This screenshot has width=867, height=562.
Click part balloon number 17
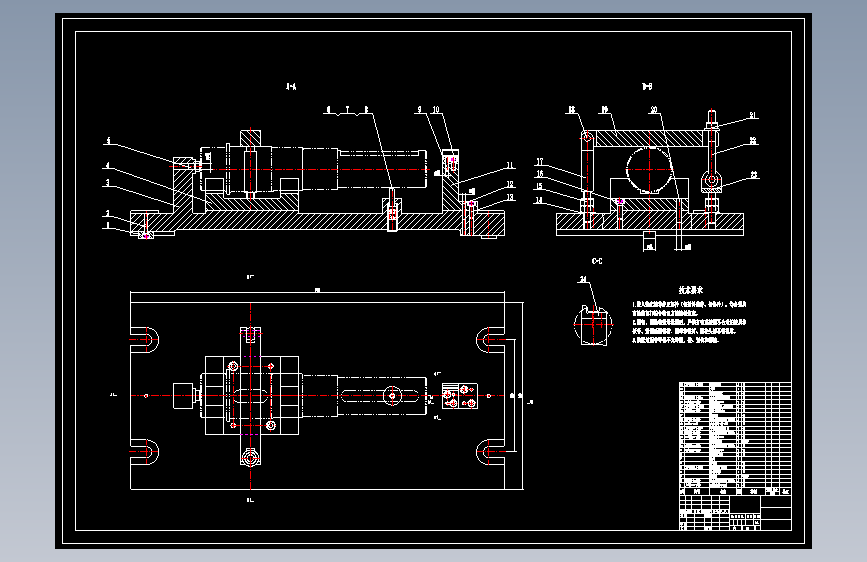click(540, 162)
